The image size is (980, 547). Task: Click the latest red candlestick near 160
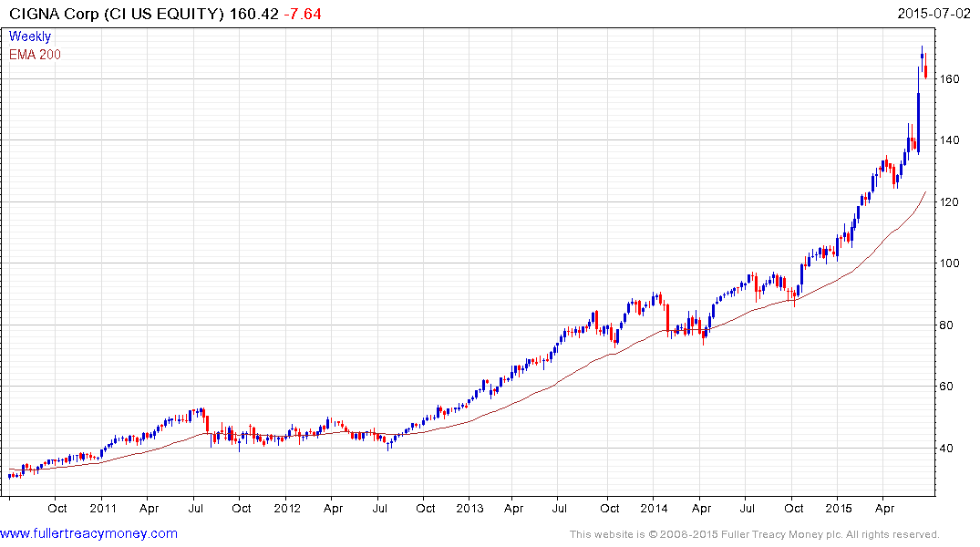[925, 70]
